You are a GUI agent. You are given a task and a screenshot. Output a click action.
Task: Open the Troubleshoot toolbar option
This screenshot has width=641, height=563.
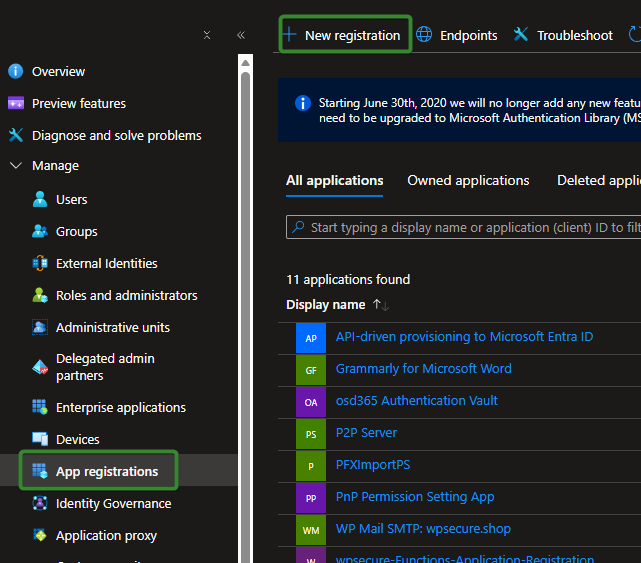coord(563,35)
